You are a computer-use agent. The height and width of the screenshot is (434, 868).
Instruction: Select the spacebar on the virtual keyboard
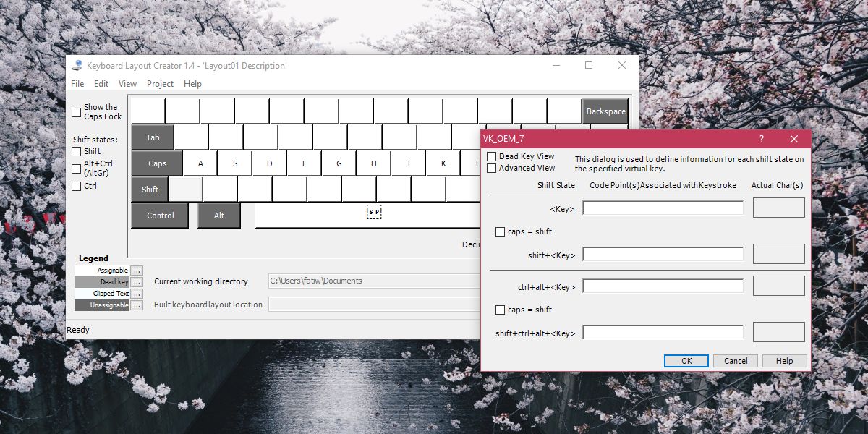(x=374, y=212)
